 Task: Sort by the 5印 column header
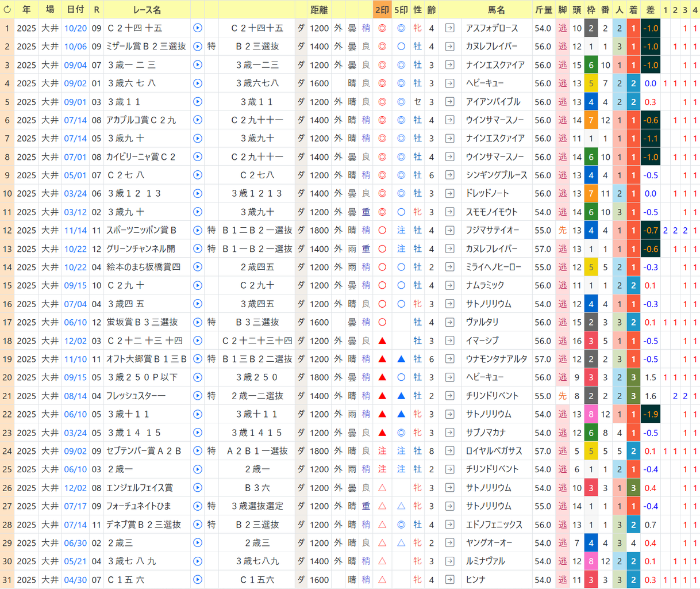pyautogui.click(x=401, y=10)
